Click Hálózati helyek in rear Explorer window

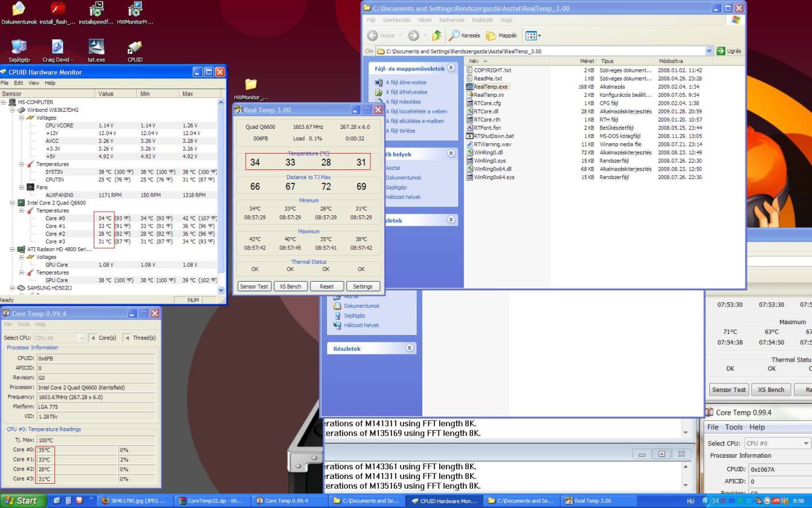click(x=361, y=325)
